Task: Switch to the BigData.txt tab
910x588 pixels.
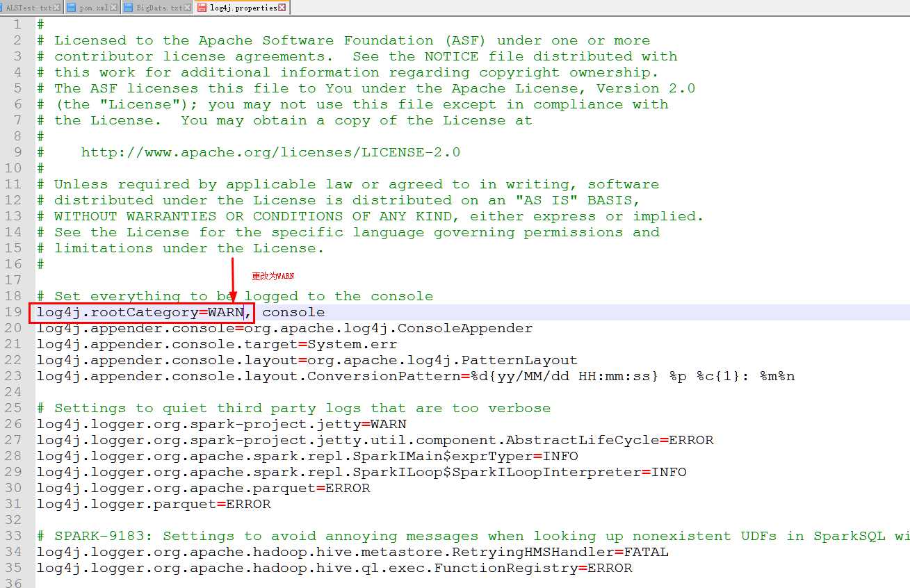Action: 157,8
